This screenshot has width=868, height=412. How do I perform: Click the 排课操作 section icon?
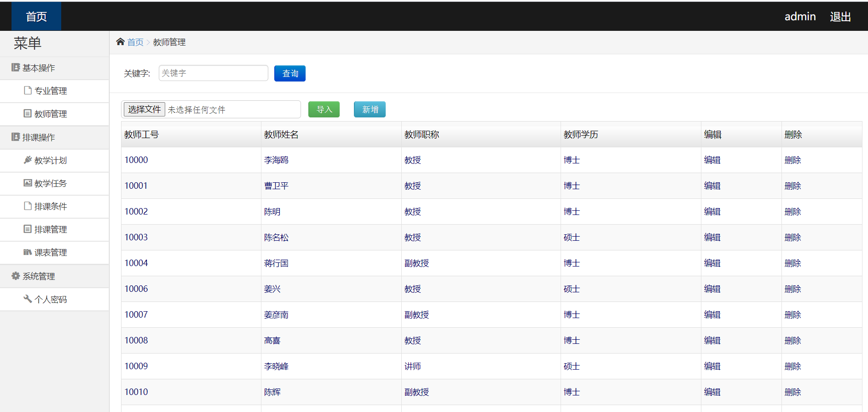tap(16, 137)
